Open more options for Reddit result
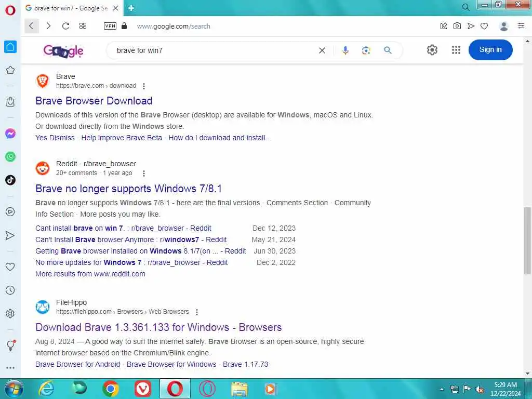Screen dimensions: 532x399 (x=144, y=174)
